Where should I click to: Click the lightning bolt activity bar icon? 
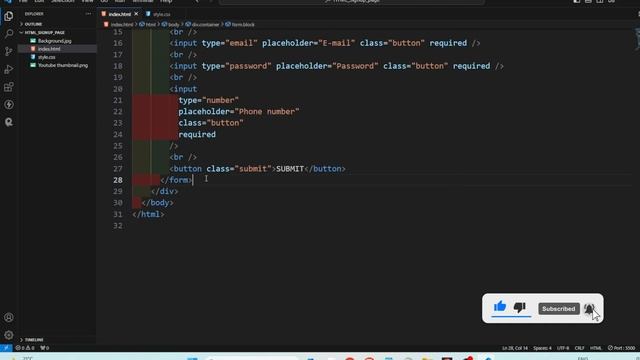tap(9, 104)
